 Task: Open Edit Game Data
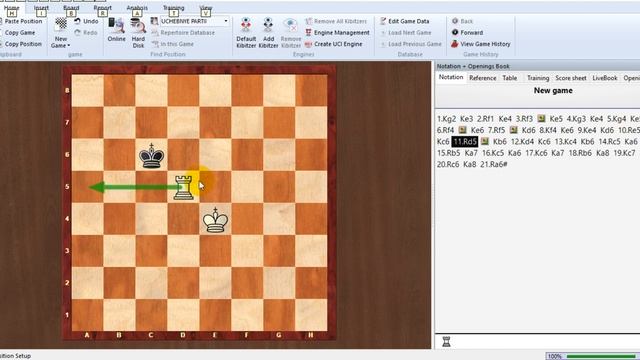[x=404, y=21]
